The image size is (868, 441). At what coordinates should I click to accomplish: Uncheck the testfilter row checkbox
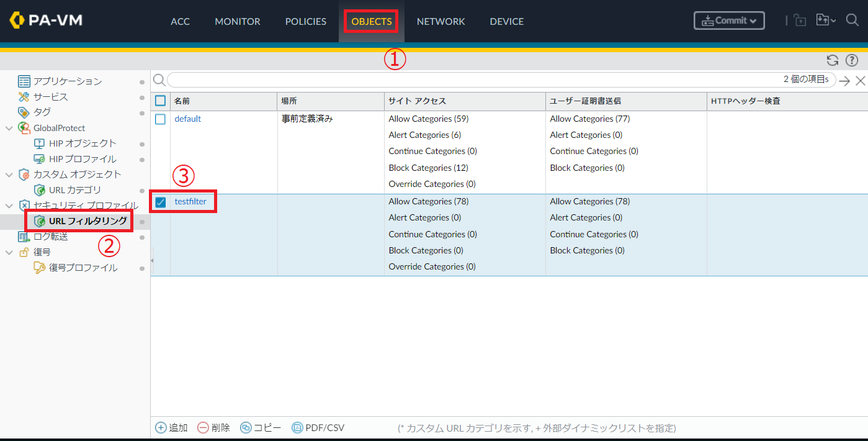pyautogui.click(x=161, y=202)
